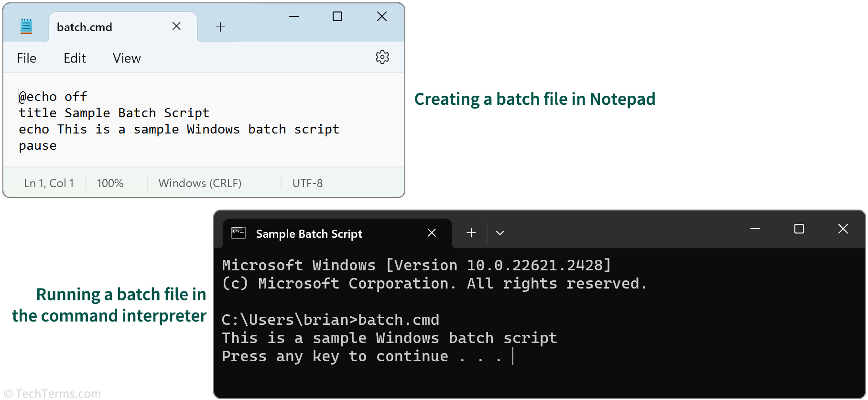This screenshot has width=868, height=400.
Task: Close the Sample Batch Script terminal tab
Action: [x=432, y=233]
